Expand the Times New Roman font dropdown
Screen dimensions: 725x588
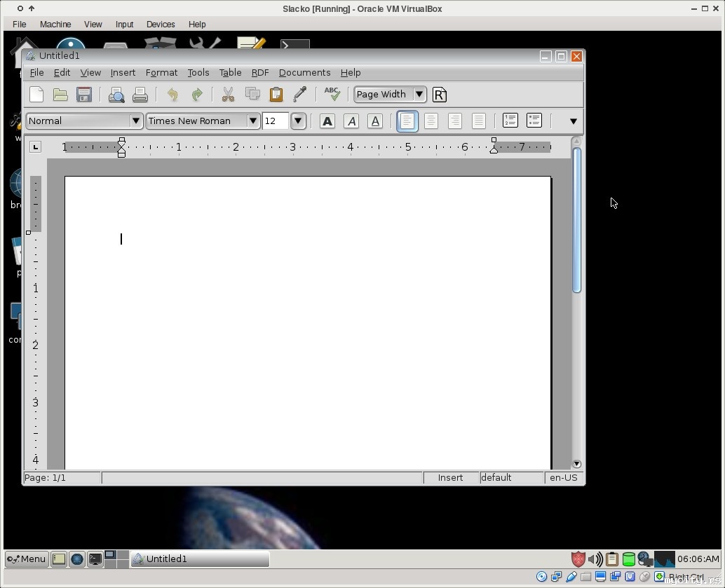click(253, 121)
